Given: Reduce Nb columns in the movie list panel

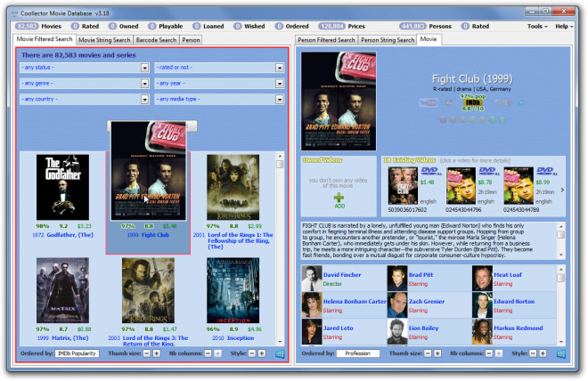Looking at the screenshot, I should click(x=208, y=353).
